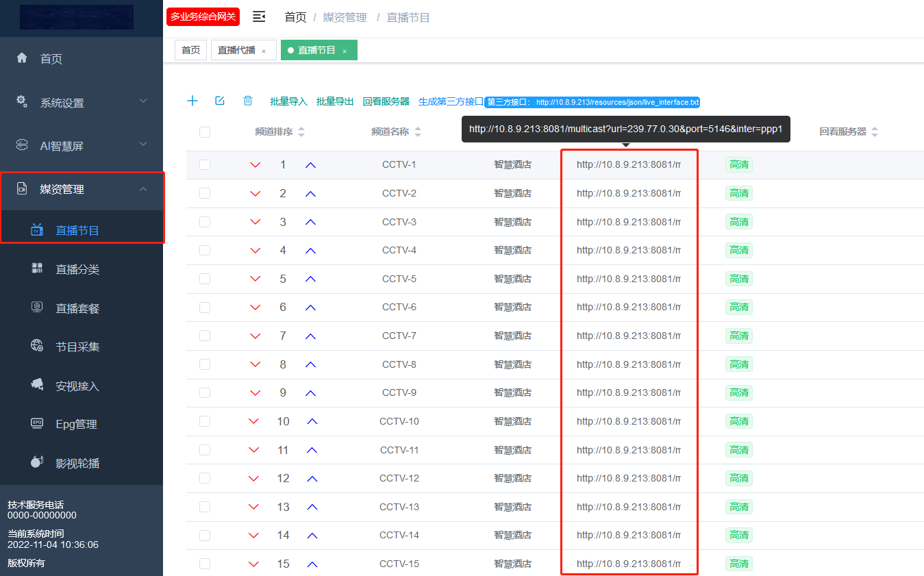Sort by the 频道排序 column sort arrows
The height and width of the screenshot is (576, 924).
301,132
